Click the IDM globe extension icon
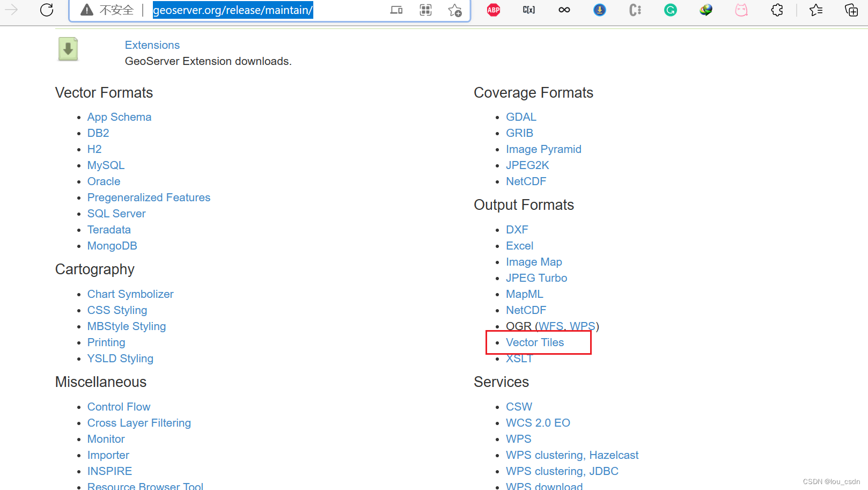This screenshot has height=490, width=868. [x=706, y=10]
